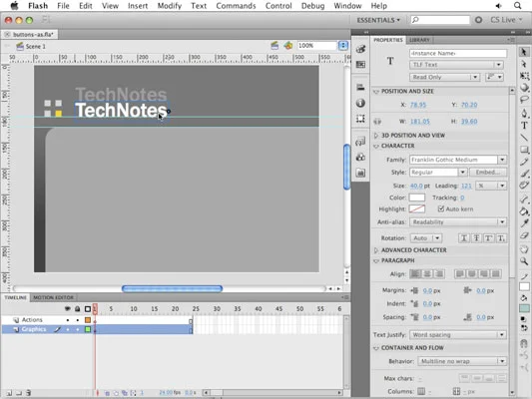The width and height of the screenshot is (532, 399).
Task: Select the Text tool in toolbar
Action: pyautogui.click(x=524, y=125)
